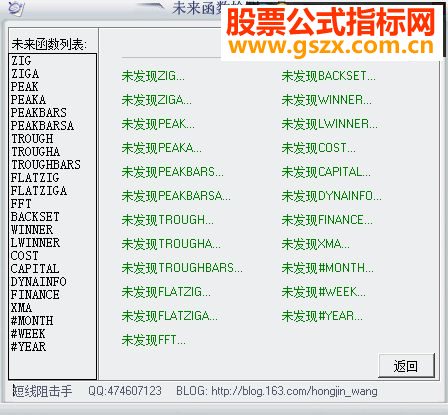
Task: Select PEAK in the function list
Action: [25, 87]
